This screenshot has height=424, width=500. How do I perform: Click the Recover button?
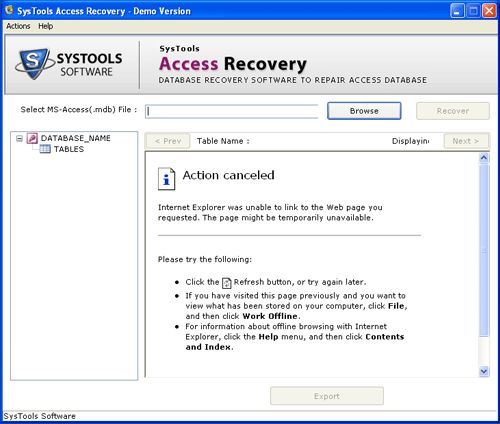click(453, 111)
